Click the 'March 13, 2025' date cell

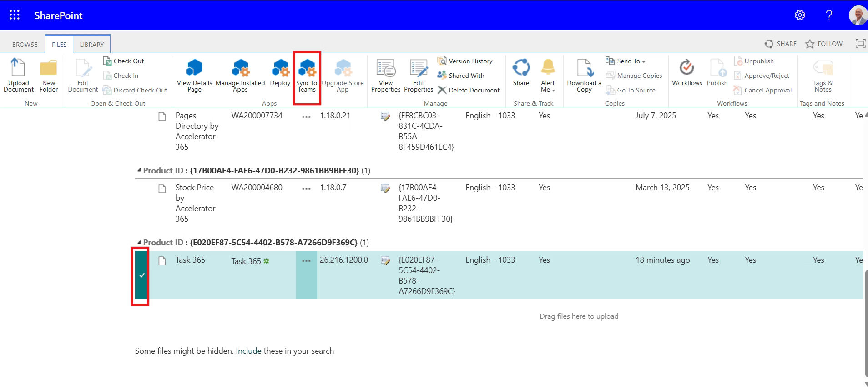(x=662, y=188)
